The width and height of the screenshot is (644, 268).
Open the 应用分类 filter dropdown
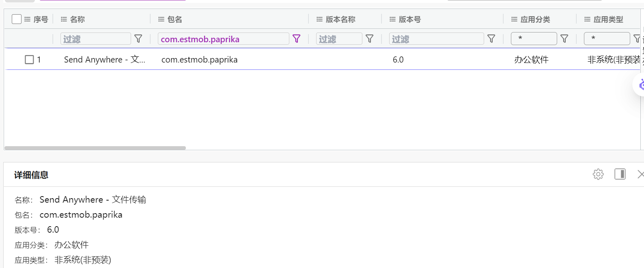point(534,39)
